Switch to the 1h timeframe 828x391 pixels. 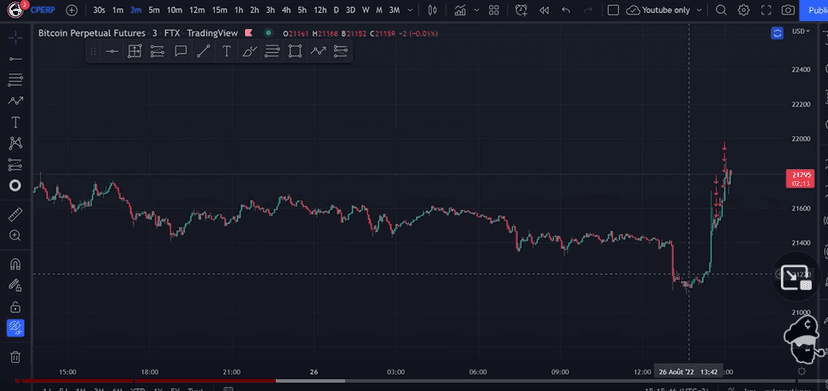point(239,10)
